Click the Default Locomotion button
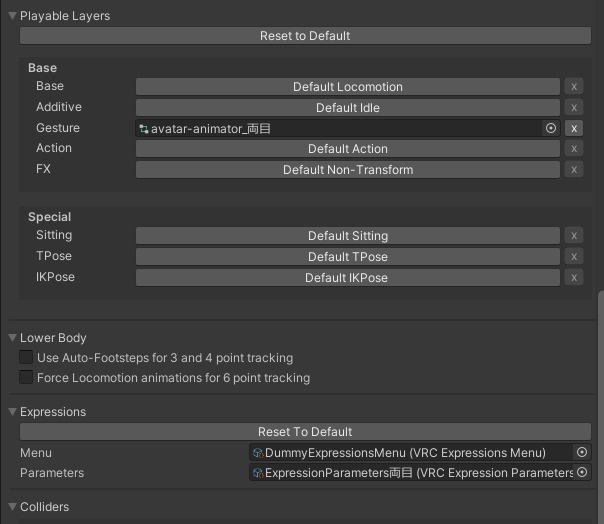 [347, 87]
